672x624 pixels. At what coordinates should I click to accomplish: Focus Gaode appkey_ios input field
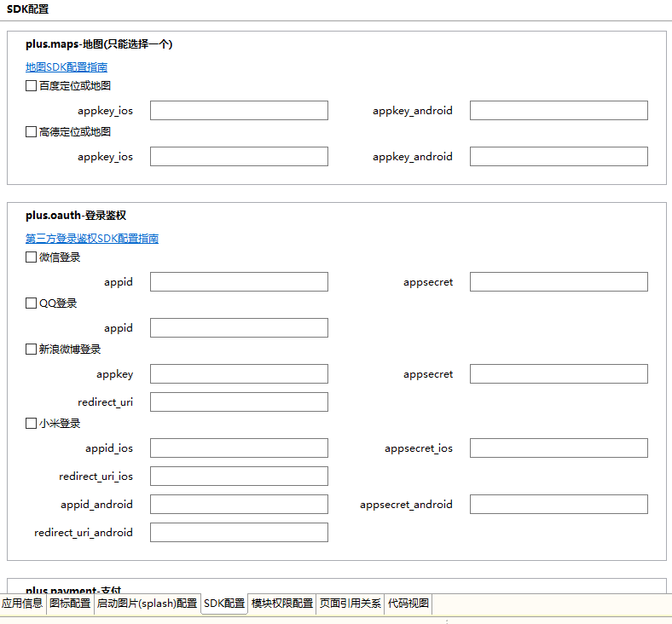[x=239, y=156]
